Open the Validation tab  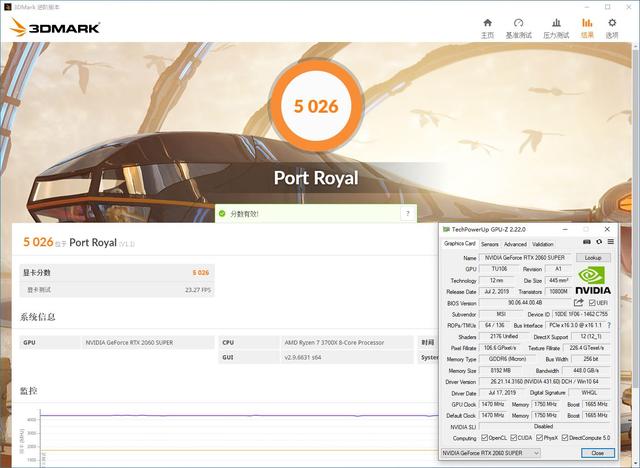543,243
